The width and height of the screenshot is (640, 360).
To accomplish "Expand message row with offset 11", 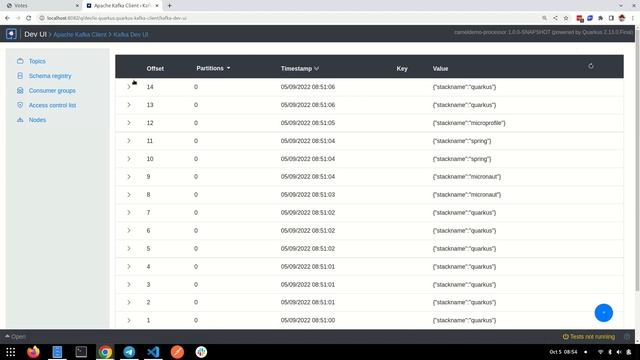I will [x=129, y=141].
